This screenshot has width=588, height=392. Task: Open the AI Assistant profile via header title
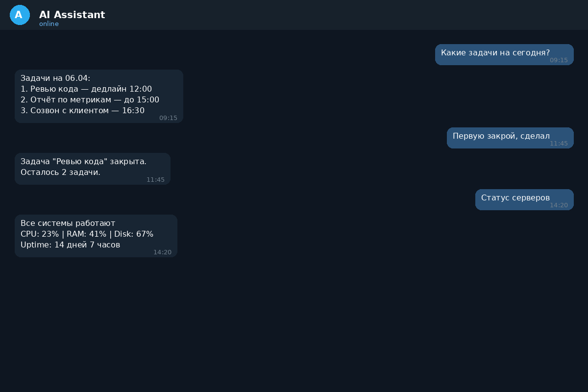72,15
